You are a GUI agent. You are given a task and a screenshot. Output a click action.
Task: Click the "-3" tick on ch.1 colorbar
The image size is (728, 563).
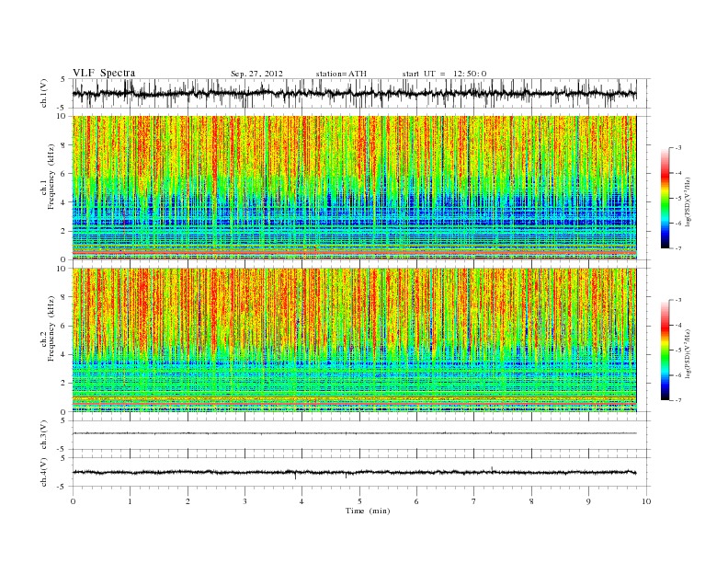tap(678, 148)
